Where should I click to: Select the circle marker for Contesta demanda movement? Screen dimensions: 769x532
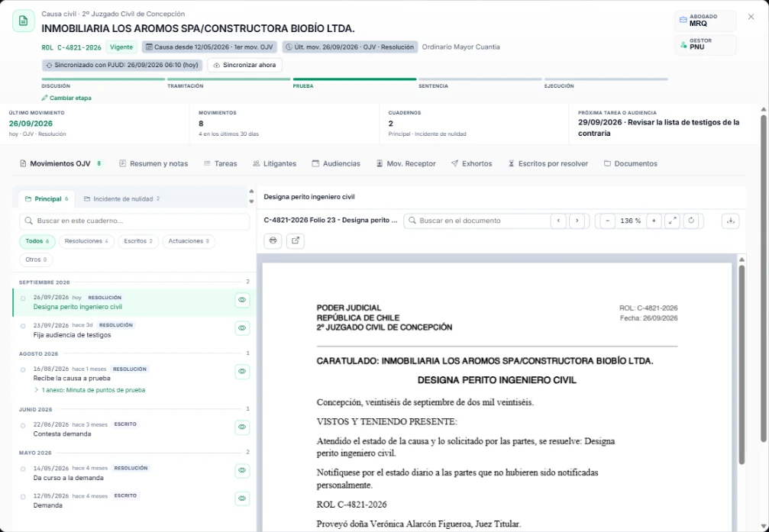pos(23,425)
